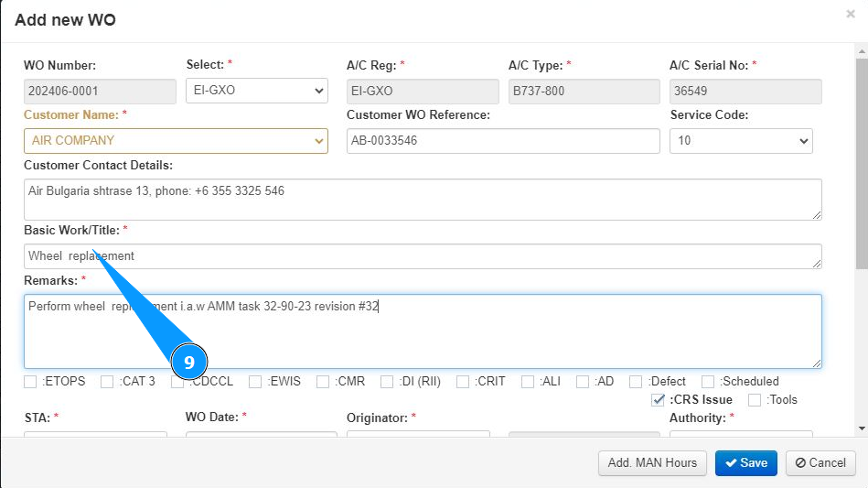
Task: Close the Add new WO dialog
Action: 851,15
